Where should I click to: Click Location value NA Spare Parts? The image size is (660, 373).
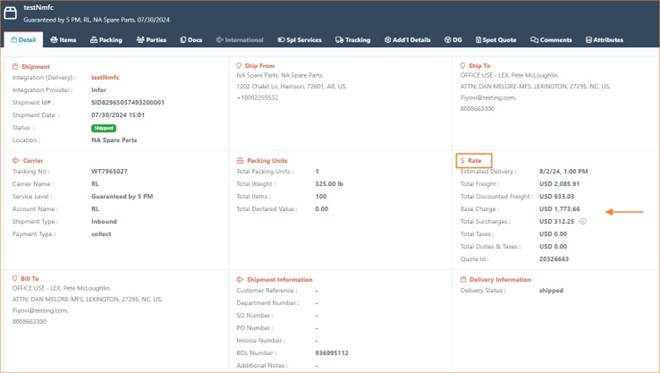pos(114,140)
